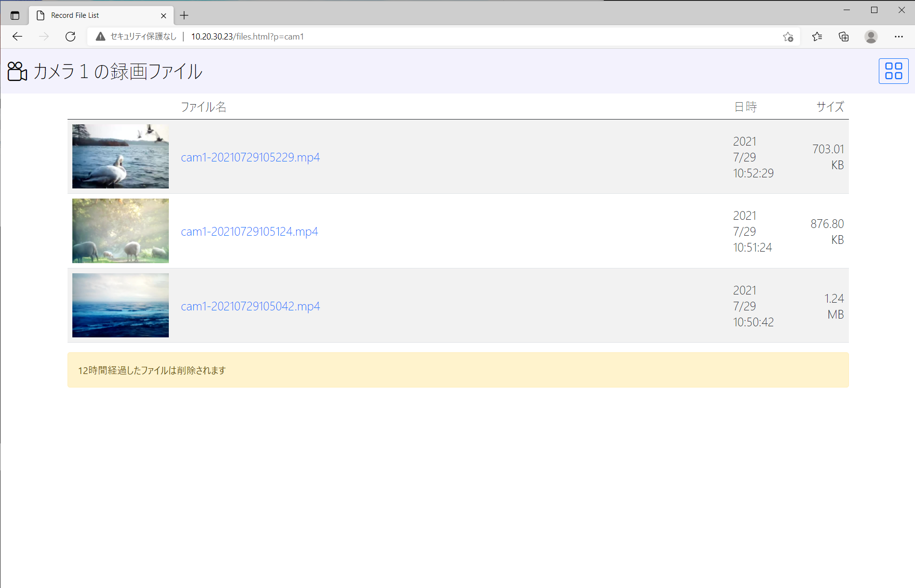Click the blue ocean thumbnail

point(121,305)
